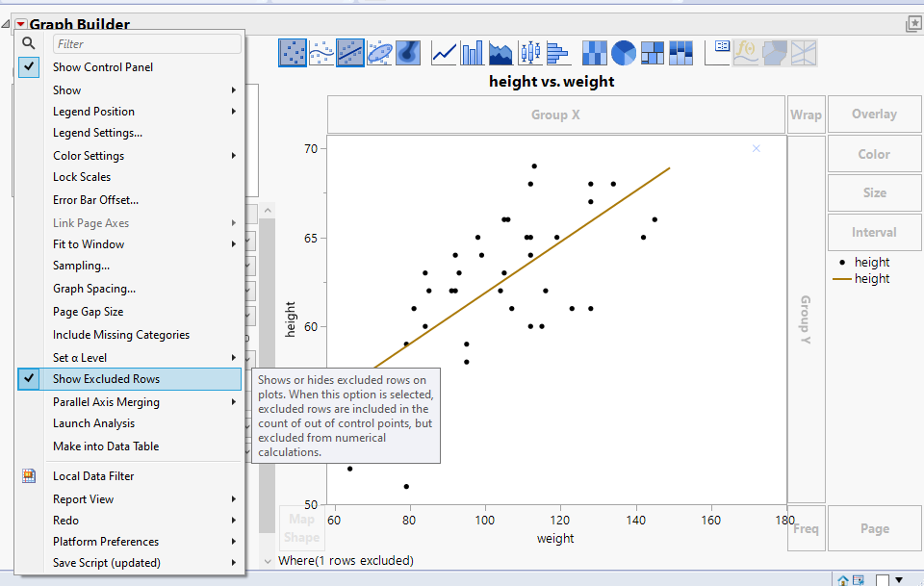924x586 pixels.
Task: Click the Overlay zone button
Action: [x=874, y=114]
